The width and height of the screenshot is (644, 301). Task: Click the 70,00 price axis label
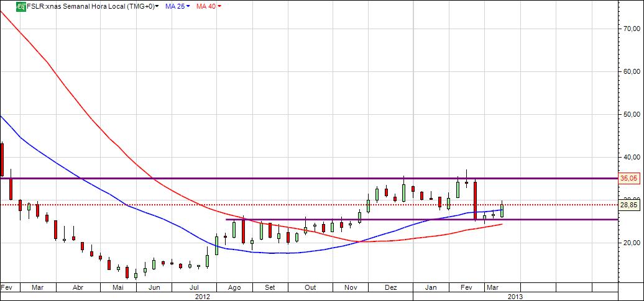pyautogui.click(x=630, y=29)
